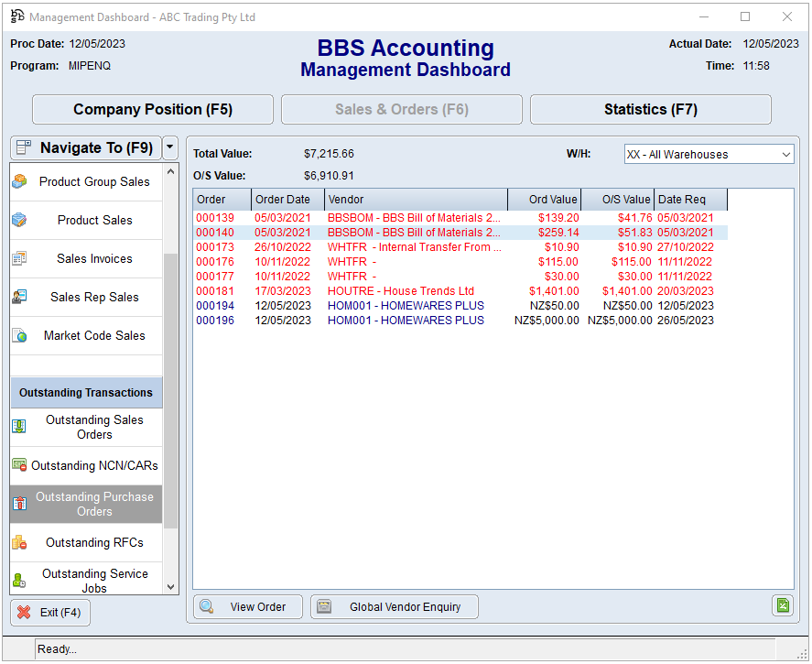This screenshot has height=664, width=812.
Task: Click the Outstanding RFCs icon
Action: (x=19, y=542)
